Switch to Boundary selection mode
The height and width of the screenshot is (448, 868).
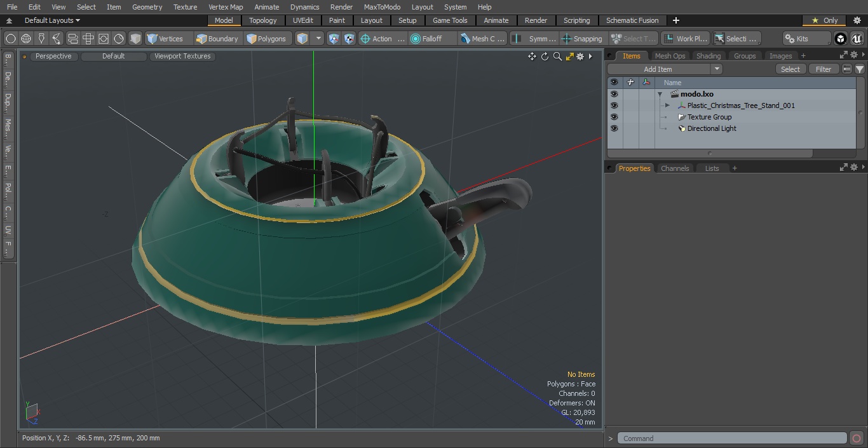click(217, 39)
